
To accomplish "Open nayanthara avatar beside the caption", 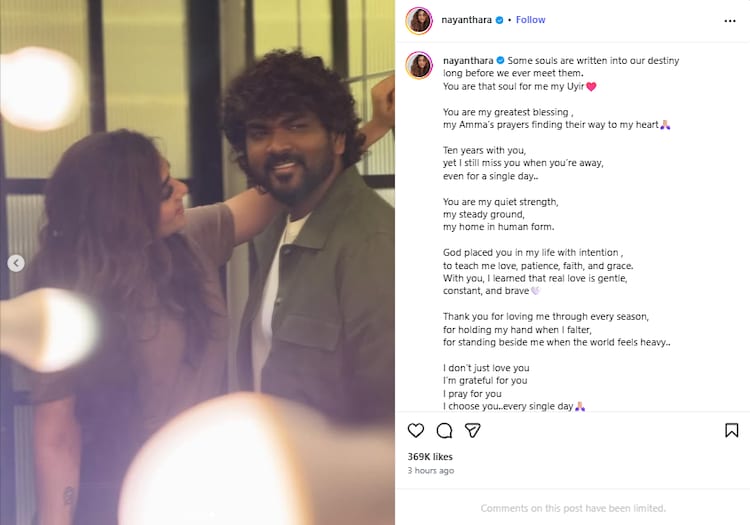I will [x=419, y=66].
